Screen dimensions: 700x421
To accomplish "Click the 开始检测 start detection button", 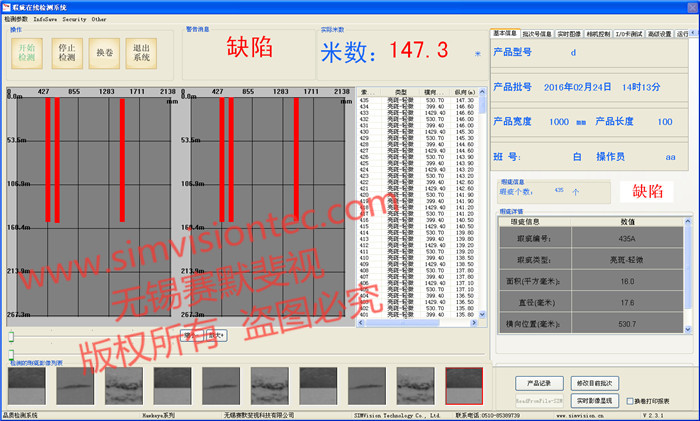I will pos(26,53).
